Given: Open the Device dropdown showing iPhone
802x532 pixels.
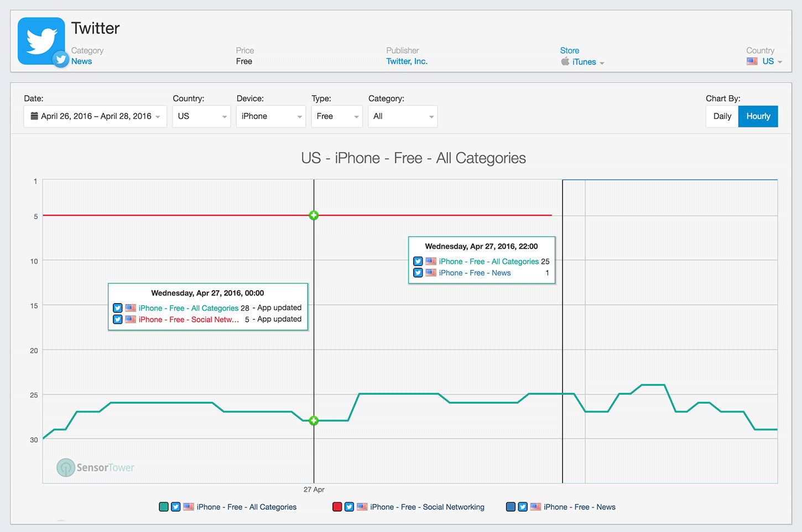Looking at the screenshot, I should [x=271, y=116].
